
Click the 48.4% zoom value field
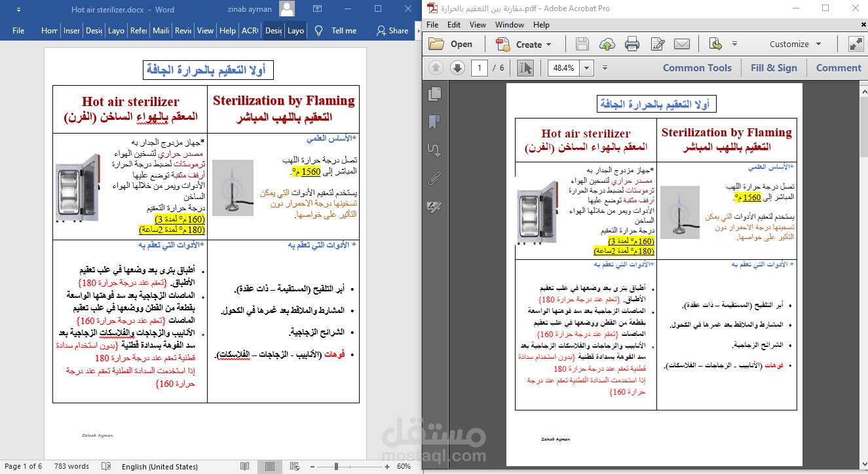pos(563,68)
